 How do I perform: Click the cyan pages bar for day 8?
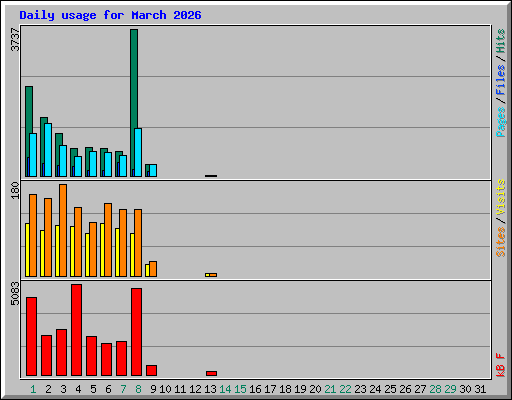[x=138, y=152]
